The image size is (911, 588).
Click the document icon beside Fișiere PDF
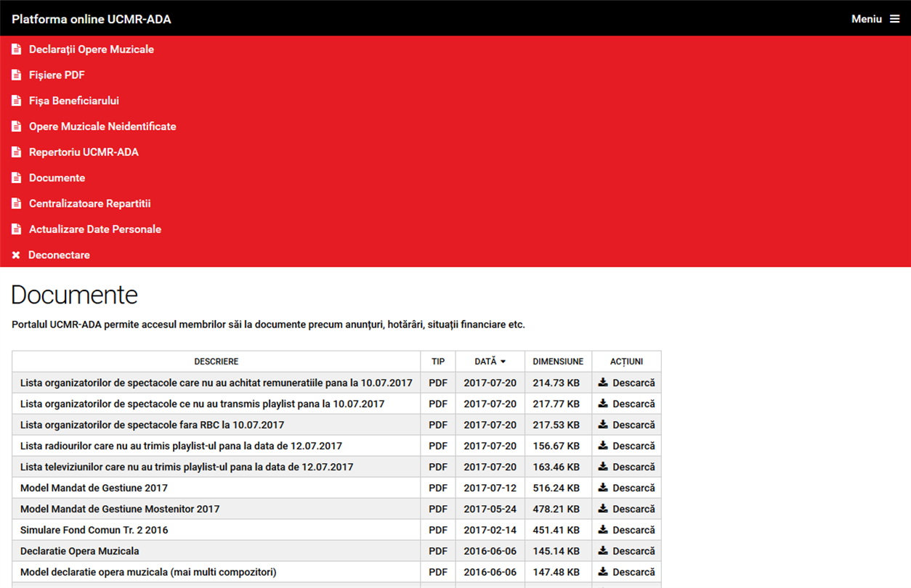click(x=16, y=75)
